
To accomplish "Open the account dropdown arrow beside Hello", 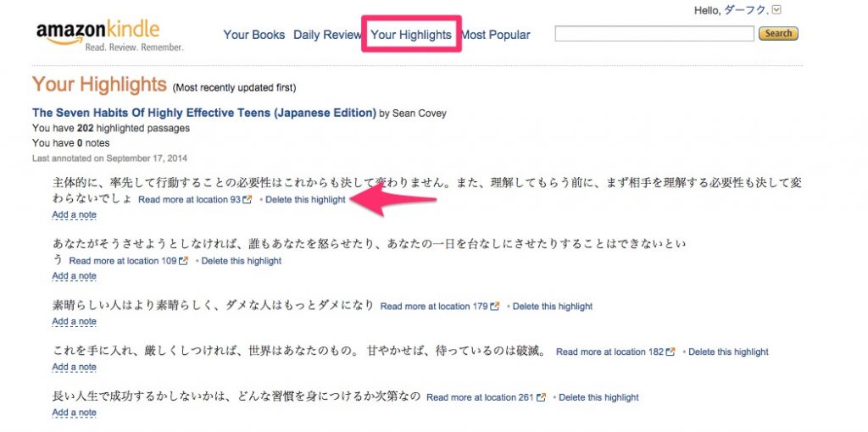I will 776,9.
